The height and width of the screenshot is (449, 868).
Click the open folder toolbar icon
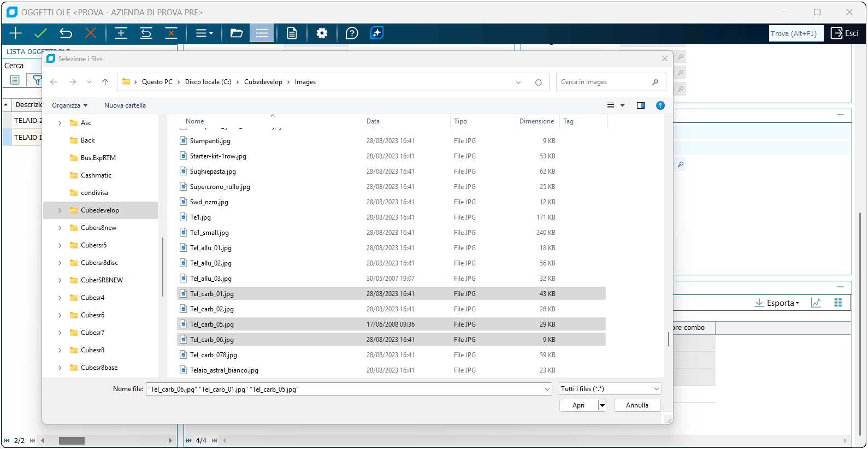237,33
